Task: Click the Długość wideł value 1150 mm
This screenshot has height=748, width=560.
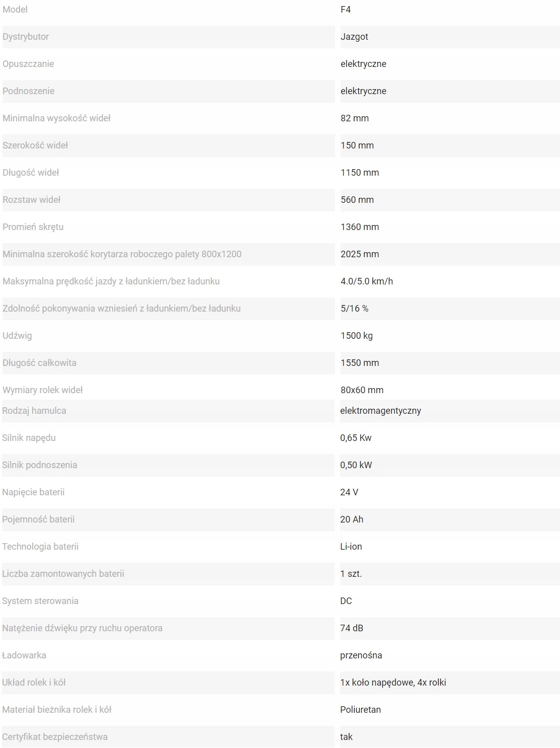Action: pyautogui.click(x=360, y=173)
